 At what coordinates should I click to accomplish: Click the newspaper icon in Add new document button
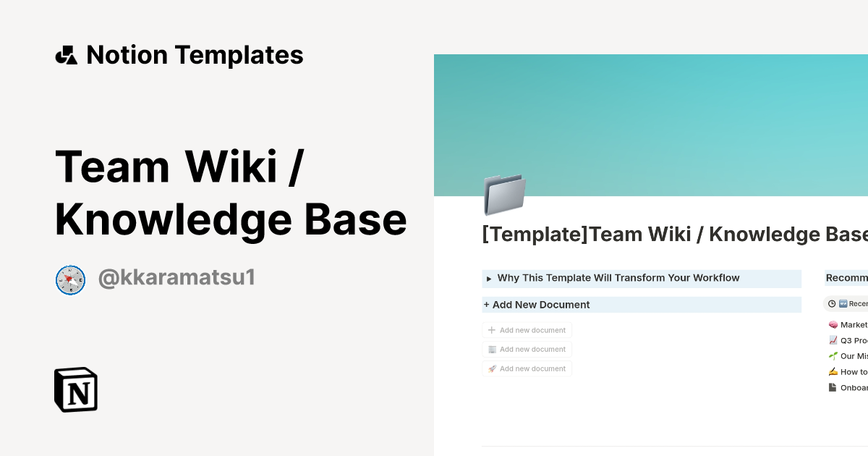(492, 349)
